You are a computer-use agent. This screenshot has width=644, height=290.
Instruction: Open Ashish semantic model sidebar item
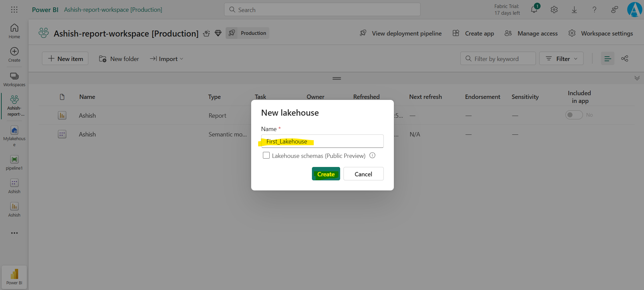click(x=14, y=186)
